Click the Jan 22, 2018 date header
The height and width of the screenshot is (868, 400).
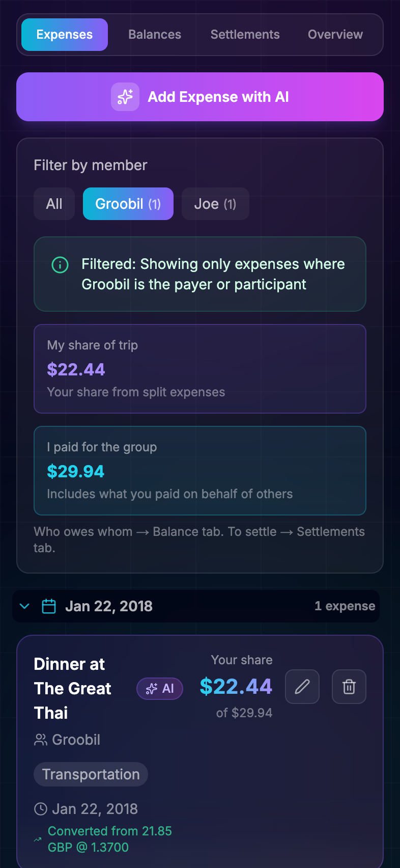pos(109,606)
